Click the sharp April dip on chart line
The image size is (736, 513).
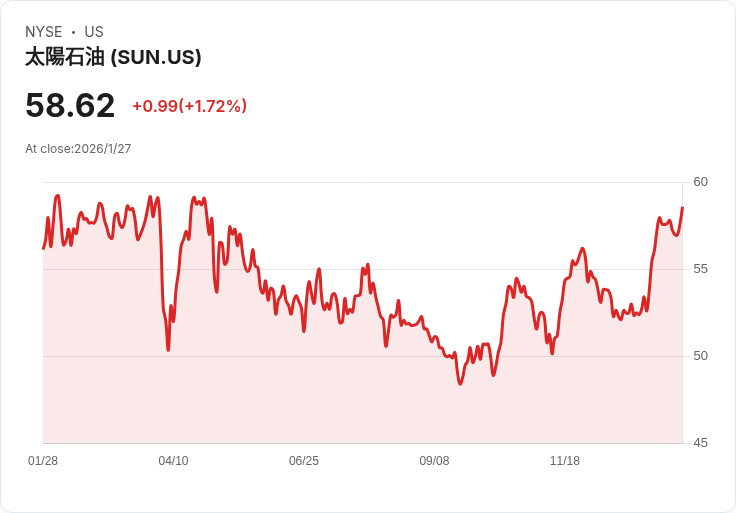click(x=168, y=349)
